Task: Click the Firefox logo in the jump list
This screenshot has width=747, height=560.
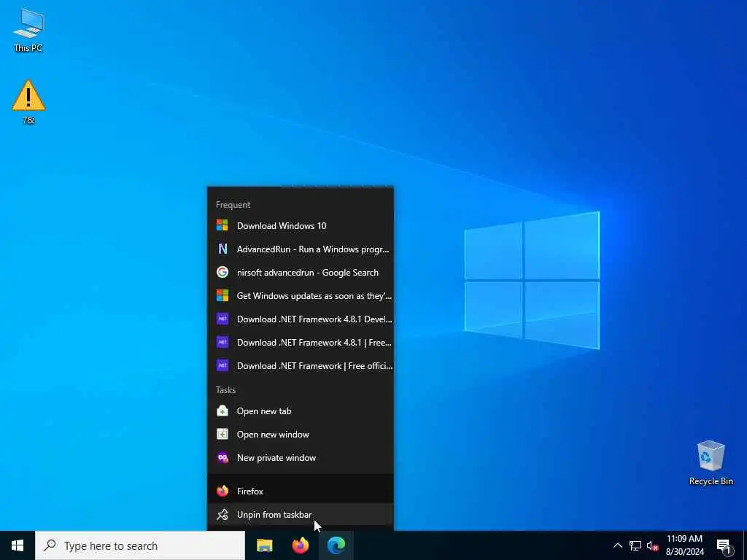Action: click(222, 491)
